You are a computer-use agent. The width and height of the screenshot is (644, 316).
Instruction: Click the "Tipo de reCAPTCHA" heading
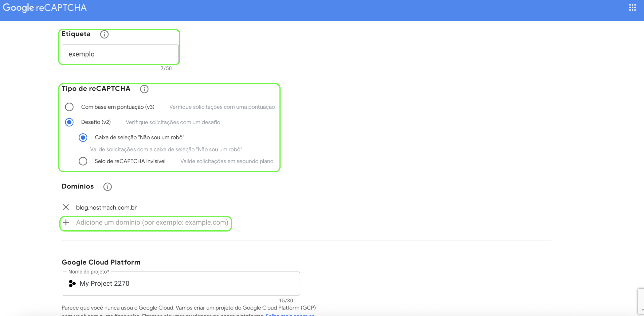pos(96,89)
